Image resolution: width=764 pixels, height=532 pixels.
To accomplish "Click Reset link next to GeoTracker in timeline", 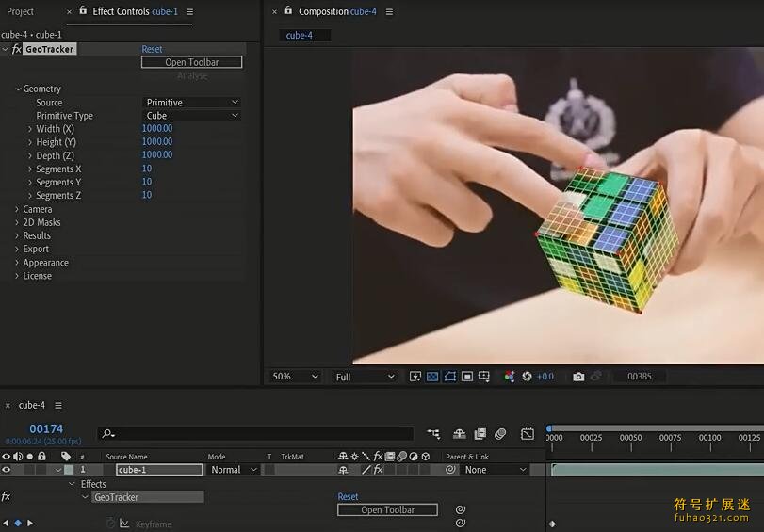I will [348, 496].
